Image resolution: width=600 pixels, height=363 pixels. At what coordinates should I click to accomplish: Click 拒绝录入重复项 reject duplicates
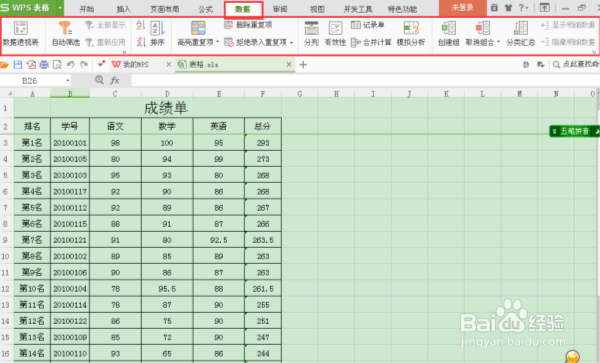pyautogui.click(x=256, y=42)
